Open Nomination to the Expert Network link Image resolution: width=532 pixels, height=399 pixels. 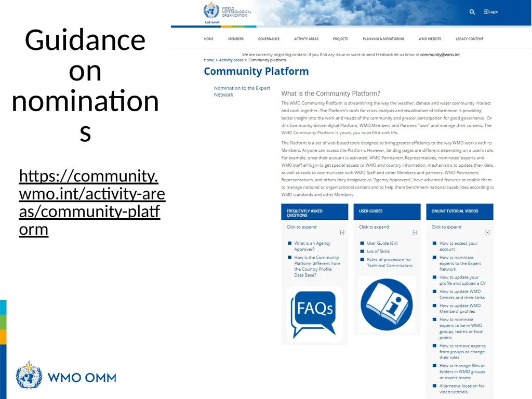click(x=242, y=91)
